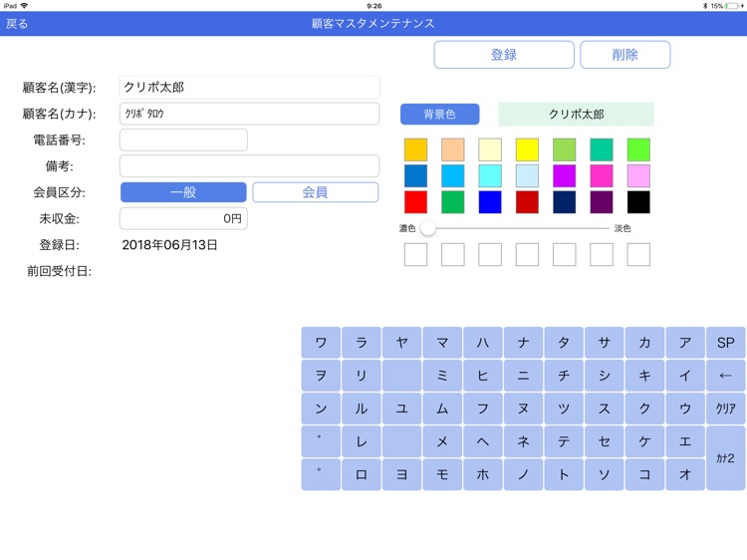Focus the 顧客名(カナ) input field
This screenshot has width=747, height=560.
pos(250,114)
